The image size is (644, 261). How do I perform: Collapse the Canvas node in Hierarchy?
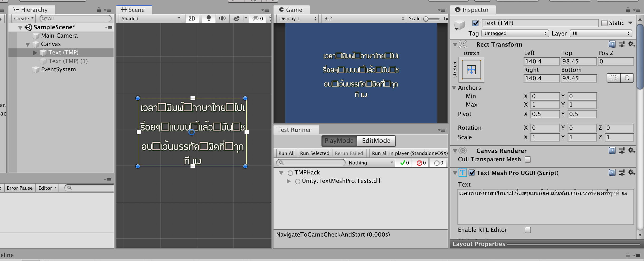pos(28,44)
